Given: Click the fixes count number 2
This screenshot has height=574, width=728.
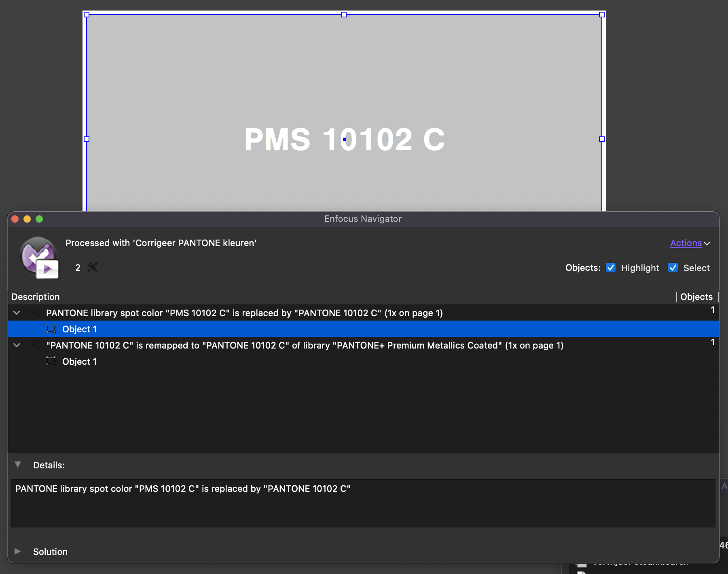Looking at the screenshot, I should click(x=78, y=268).
